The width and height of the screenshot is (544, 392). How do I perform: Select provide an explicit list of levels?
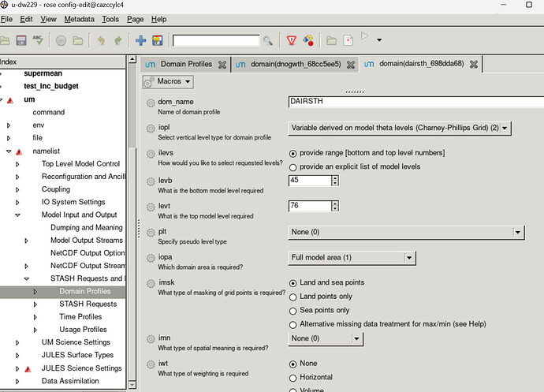pyautogui.click(x=293, y=167)
